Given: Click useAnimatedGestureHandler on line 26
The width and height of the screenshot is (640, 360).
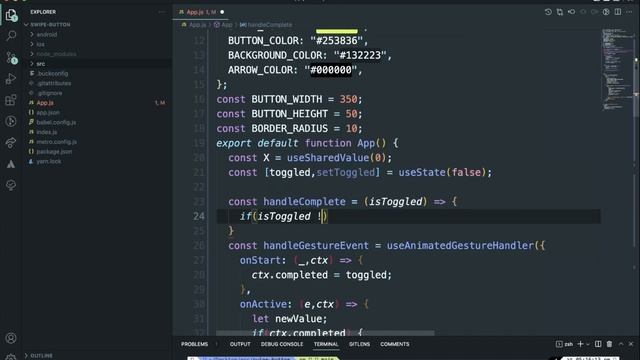Looking at the screenshot, I should 460,246.
